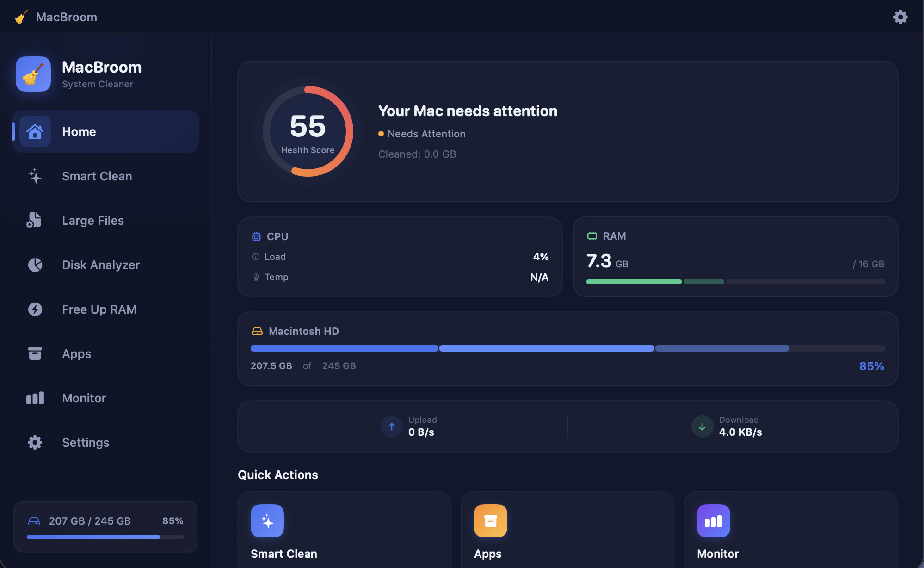The height and width of the screenshot is (568, 924).
Task: Open the Large Files section
Action: (105, 221)
